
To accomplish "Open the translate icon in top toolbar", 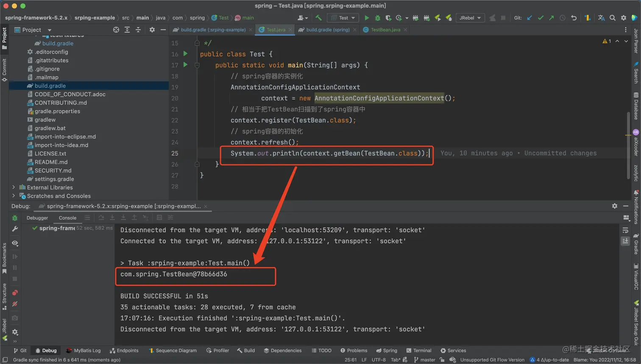I will (x=601, y=18).
